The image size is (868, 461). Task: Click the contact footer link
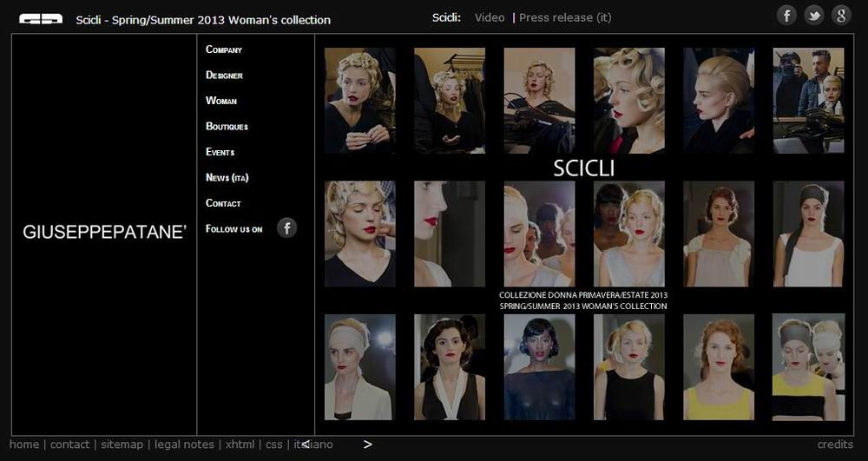(x=69, y=445)
